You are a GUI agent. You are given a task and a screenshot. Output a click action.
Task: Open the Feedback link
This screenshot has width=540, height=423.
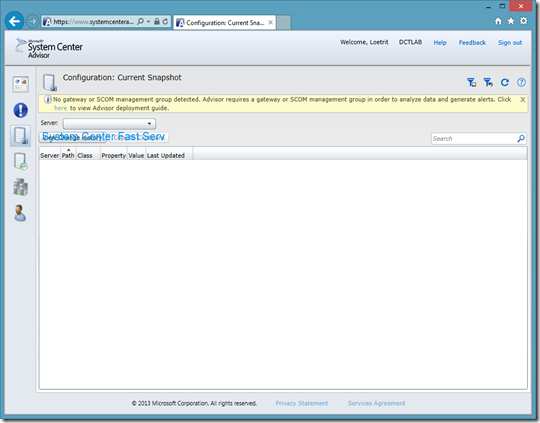click(x=472, y=43)
